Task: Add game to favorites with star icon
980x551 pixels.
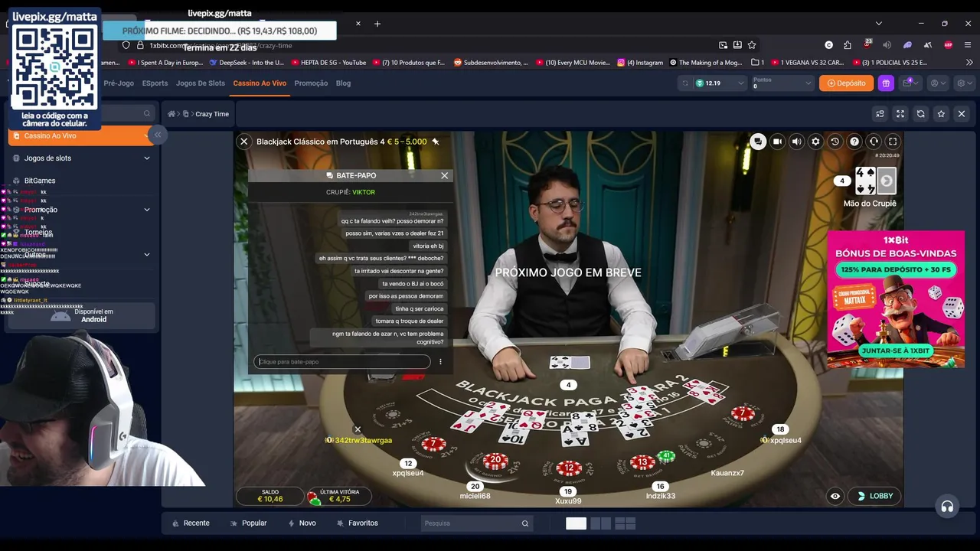Action: tap(941, 114)
